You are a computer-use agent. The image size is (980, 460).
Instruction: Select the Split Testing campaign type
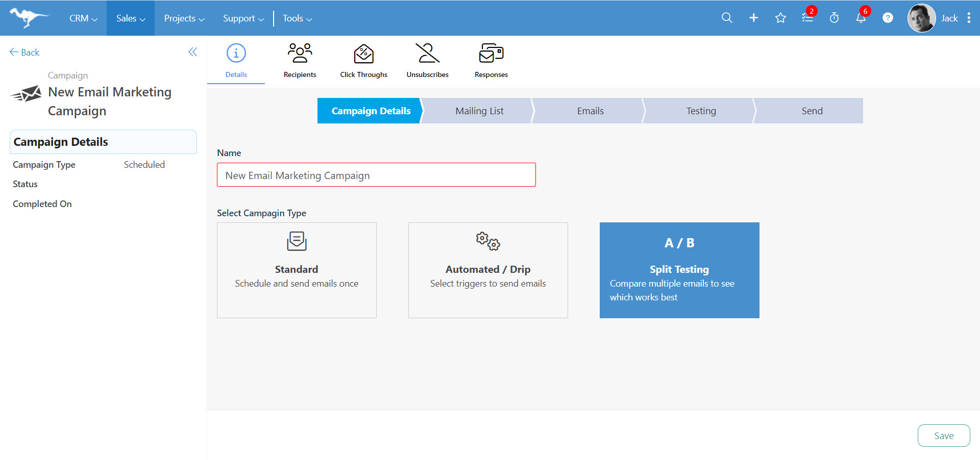(x=679, y=270)
